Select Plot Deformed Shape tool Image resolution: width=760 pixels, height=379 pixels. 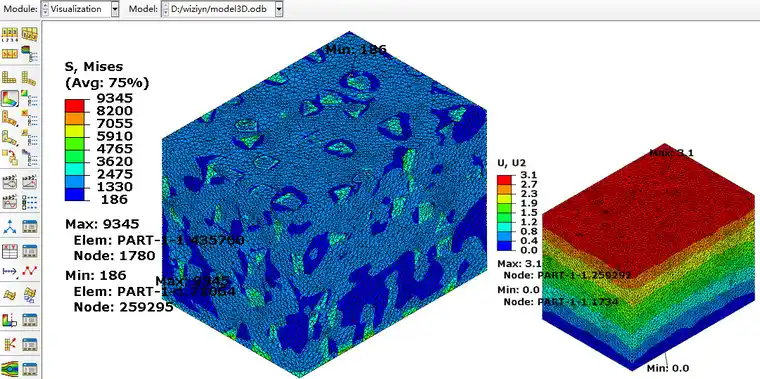coord(30,78)
